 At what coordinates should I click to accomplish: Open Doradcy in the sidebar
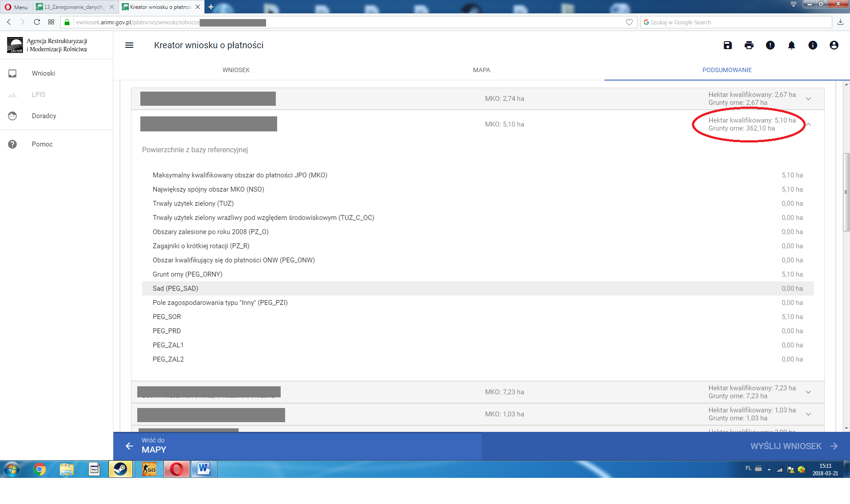44,116
